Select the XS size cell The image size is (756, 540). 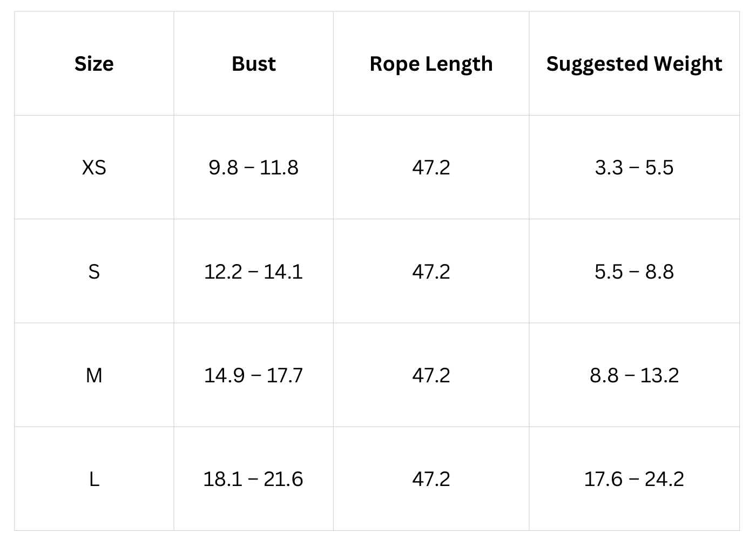click(x=94, y=167)
